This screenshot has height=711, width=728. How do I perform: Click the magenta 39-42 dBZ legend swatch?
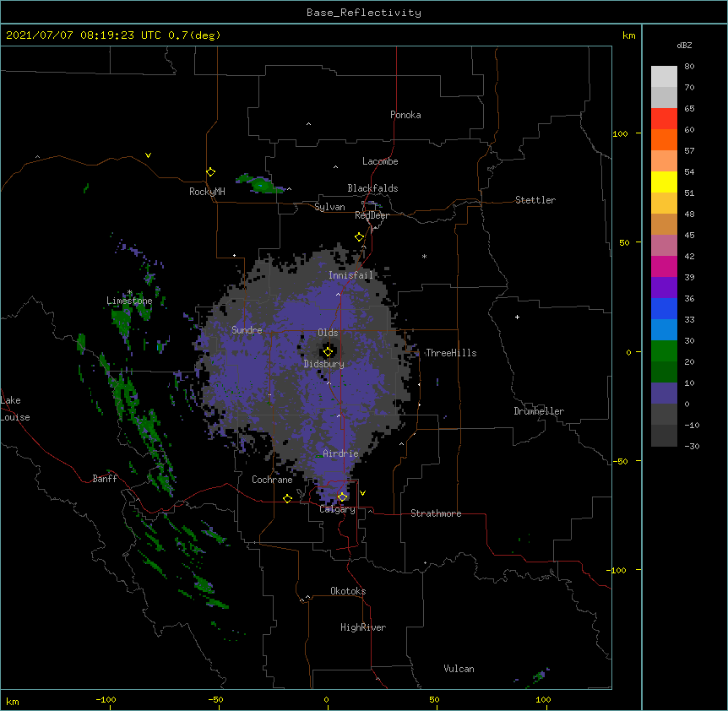[664, 266]
